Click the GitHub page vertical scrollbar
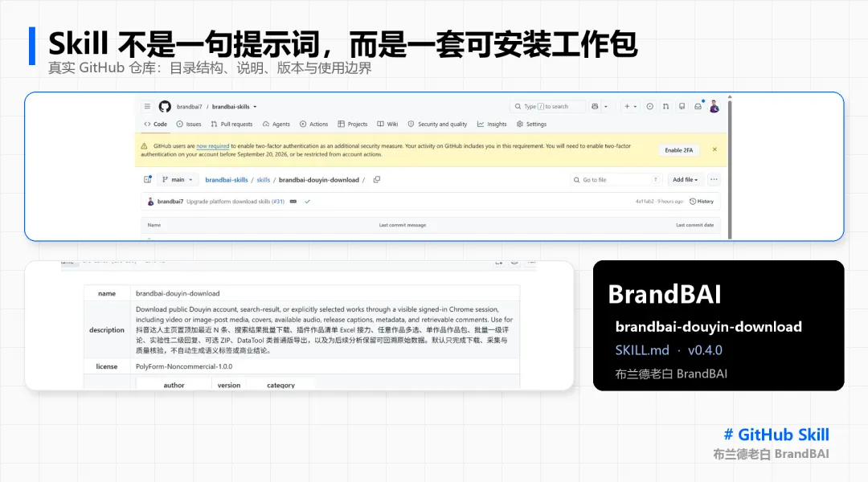Screen dimensions: 868x482 point(730,168)
